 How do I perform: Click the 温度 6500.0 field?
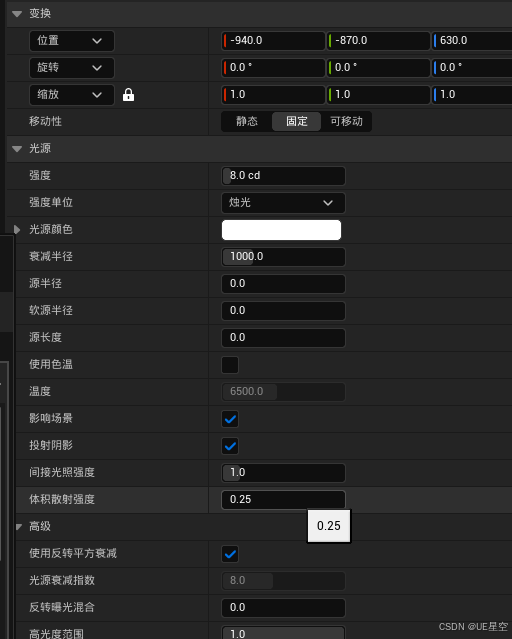283,392
